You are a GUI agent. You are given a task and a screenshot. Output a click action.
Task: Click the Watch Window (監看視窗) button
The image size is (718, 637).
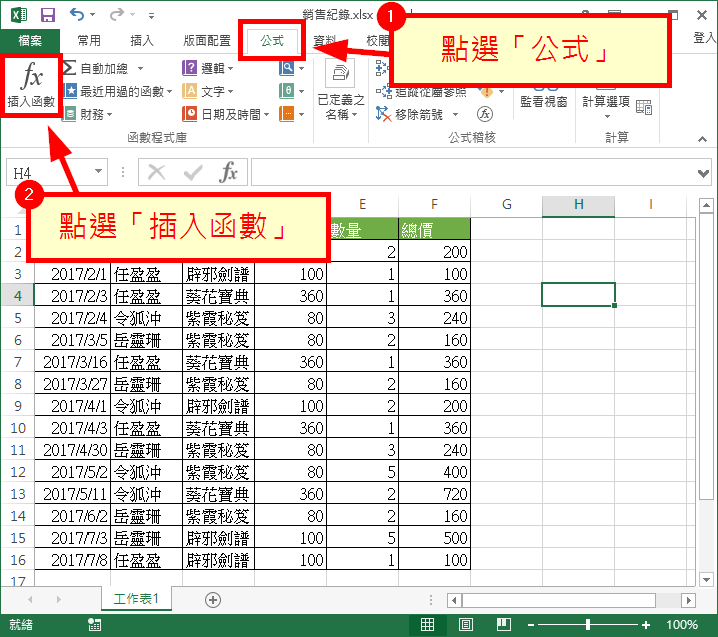[x=544, y=102]
